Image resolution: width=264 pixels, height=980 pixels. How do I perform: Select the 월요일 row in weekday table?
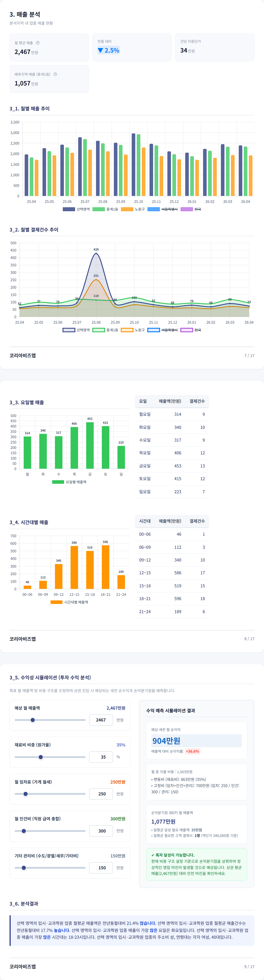[x=172, y=414]
